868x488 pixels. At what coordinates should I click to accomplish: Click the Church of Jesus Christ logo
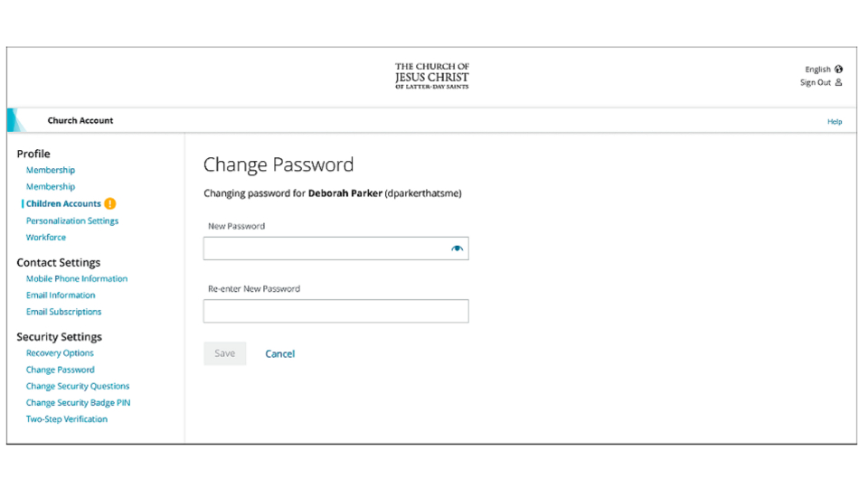432,77
